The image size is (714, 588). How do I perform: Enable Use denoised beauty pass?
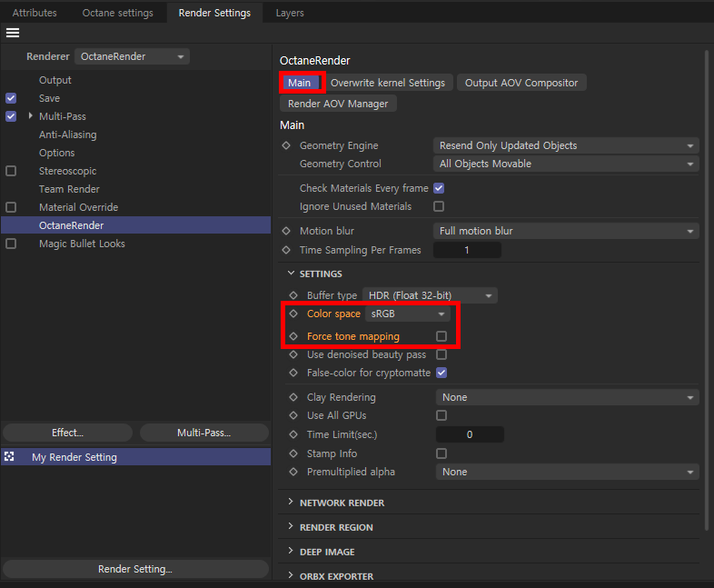coord(441,354)
